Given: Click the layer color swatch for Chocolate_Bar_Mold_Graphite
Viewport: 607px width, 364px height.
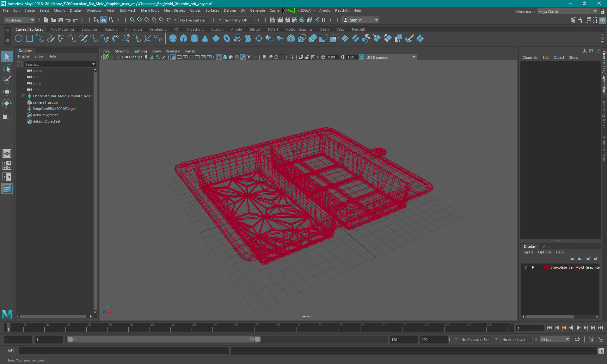Looking at the screenshot, I should point(547,267).
